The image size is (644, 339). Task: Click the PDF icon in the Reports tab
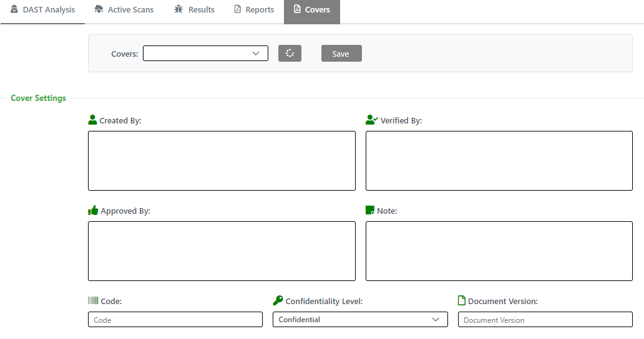pyautogui.click(x=237, y=9)
